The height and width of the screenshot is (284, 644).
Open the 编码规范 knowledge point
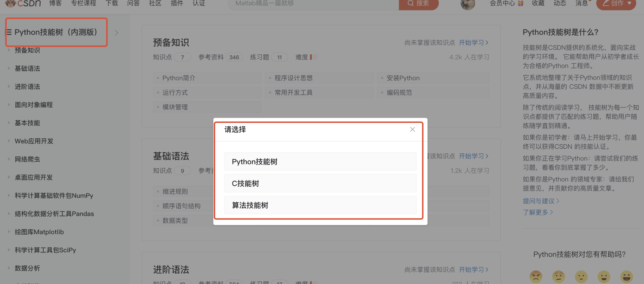[433, 93]
